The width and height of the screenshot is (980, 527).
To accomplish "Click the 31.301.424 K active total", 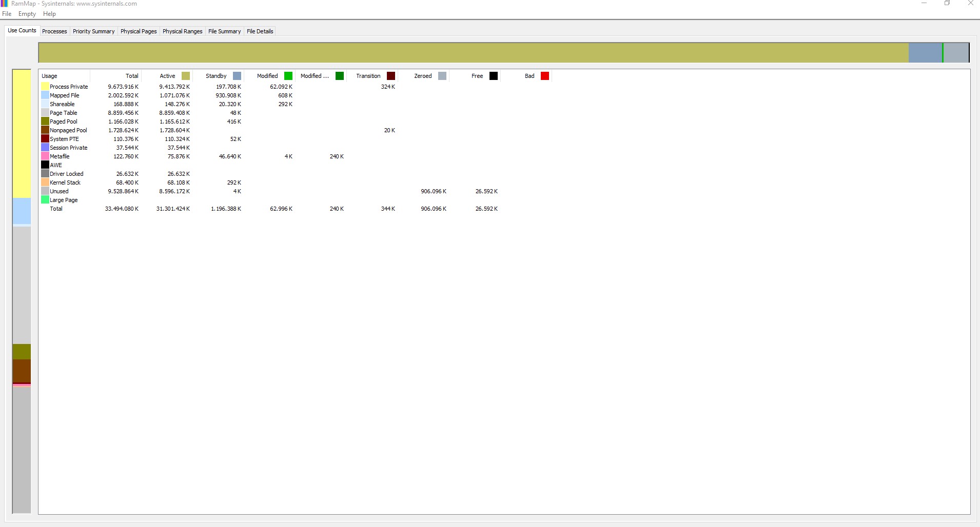I will tap(173, 209).
